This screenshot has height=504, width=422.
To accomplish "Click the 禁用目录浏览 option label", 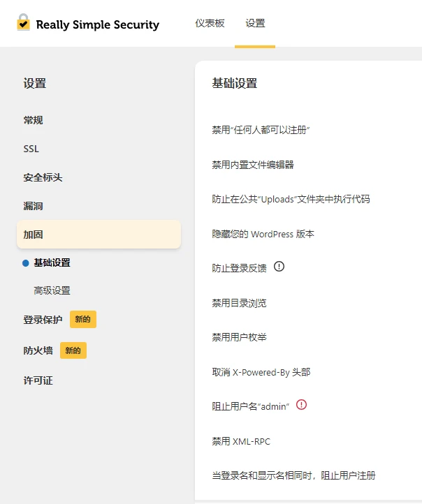I will pyautogui.click(x=240, y=303).
